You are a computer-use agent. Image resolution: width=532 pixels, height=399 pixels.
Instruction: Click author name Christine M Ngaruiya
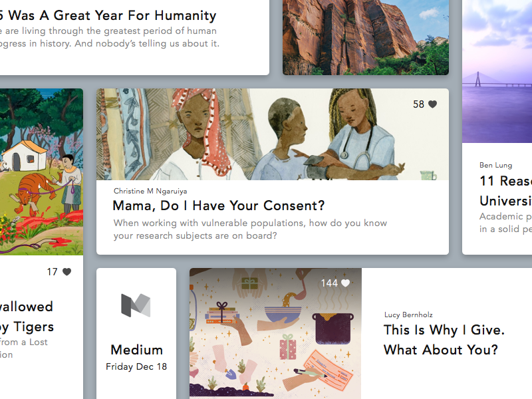tap(150, 191)
